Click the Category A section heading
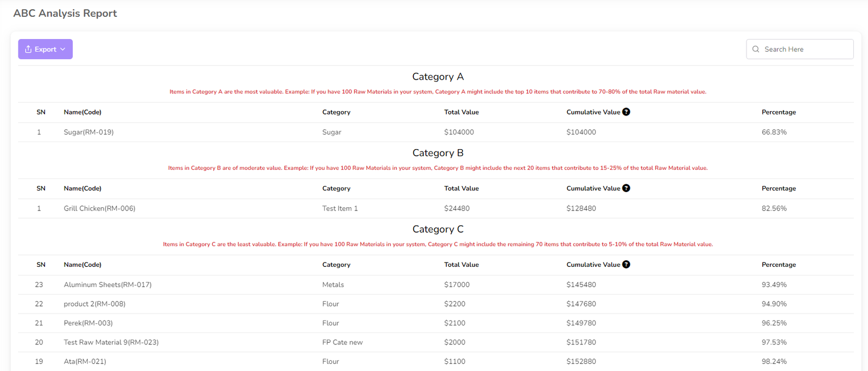Image resolution: width=868 pixels, height=371 pixels. click(437, 77)
